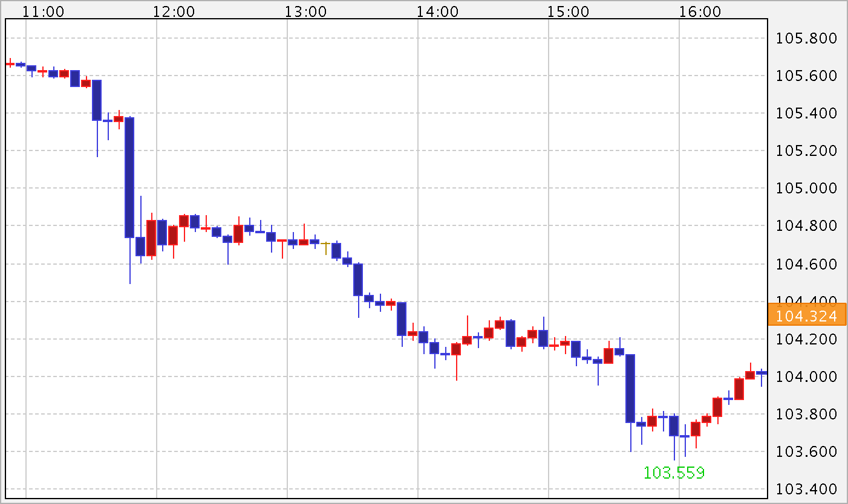The image size is (848, 504).
Task: Select the olive-colored doji candle after 13:00
Action: [x=325, y=244]
